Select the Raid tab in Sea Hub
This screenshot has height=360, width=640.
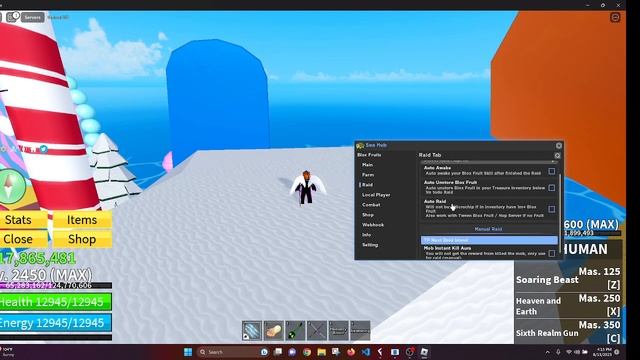pos(367,185)
